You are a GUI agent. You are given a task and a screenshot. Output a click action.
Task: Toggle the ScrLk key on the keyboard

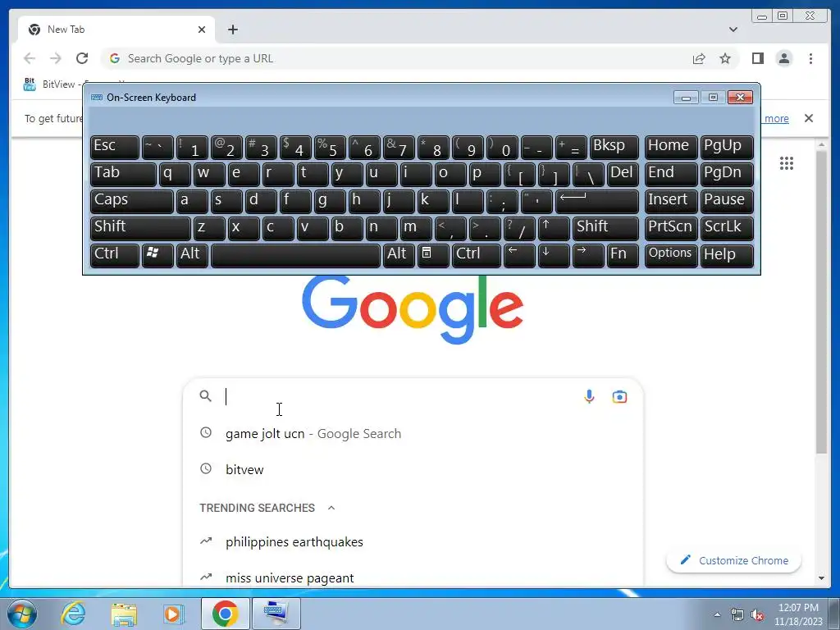pos(727,228)
